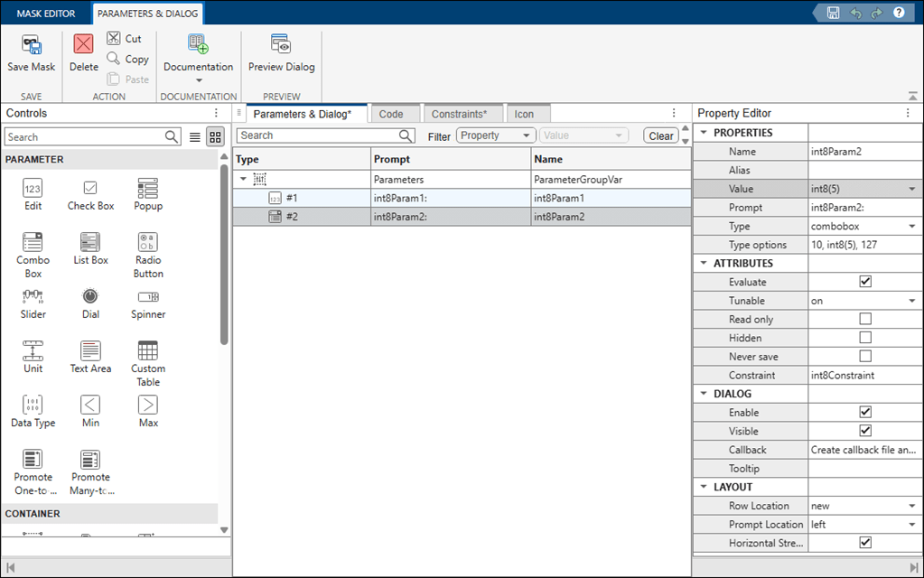The image size is (924, 578).
Task: Open the Filter Property dropdown
Action: coord(496,135)
